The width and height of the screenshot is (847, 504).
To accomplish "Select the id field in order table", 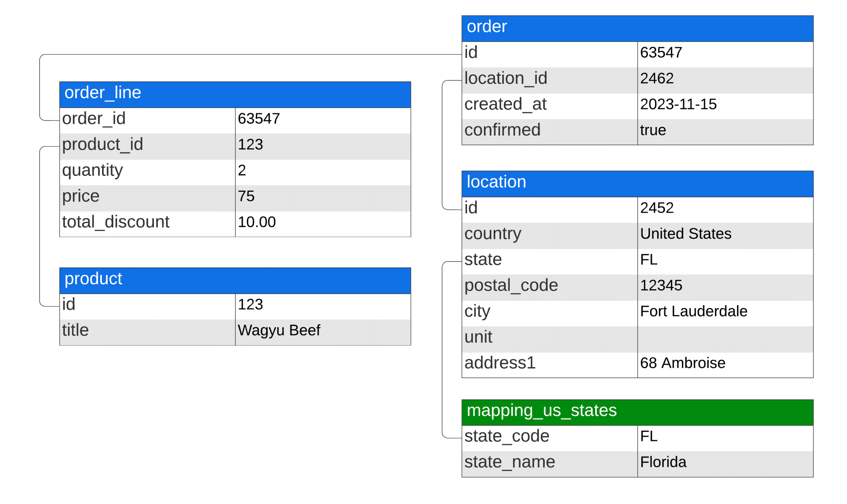I will 470,52.
